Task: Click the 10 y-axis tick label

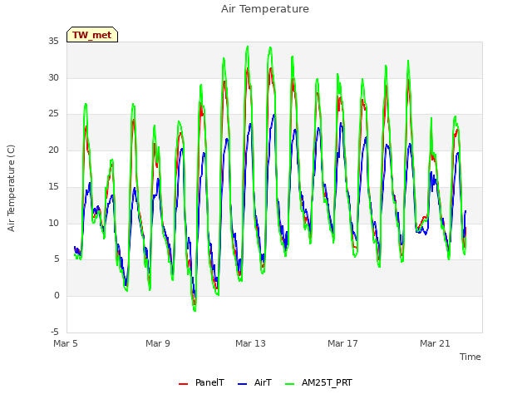Action: [x=53, y=223]
